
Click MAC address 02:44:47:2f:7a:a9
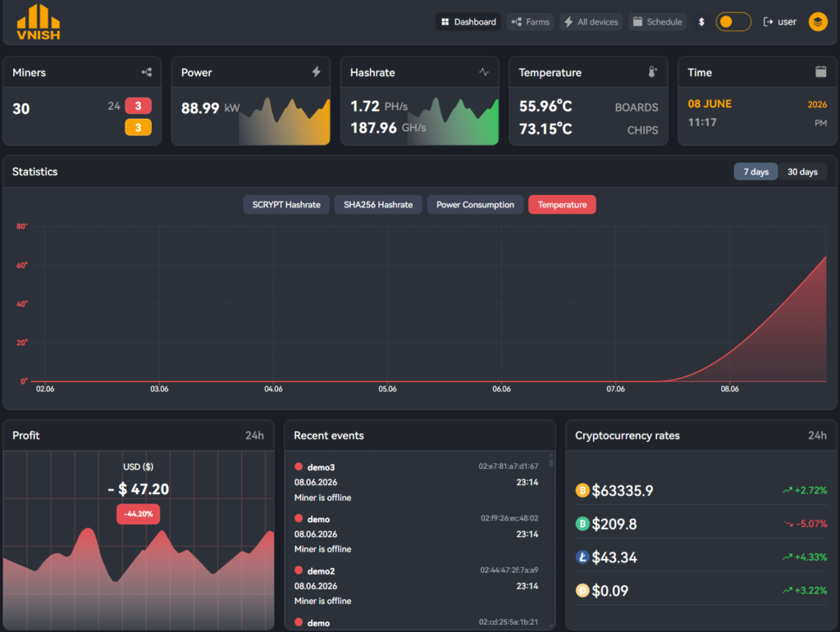(509, 570)
